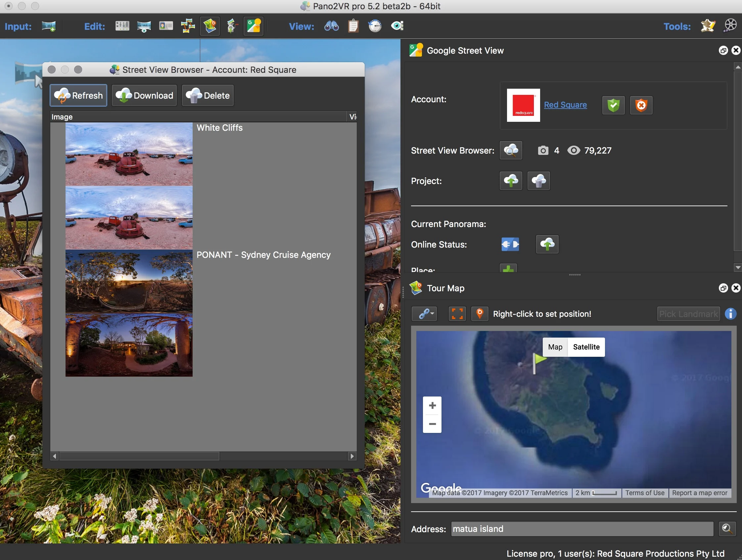The image size is (742, 560).
Task: Click the map zoom in plus control
Action: [x=432, y=406]
